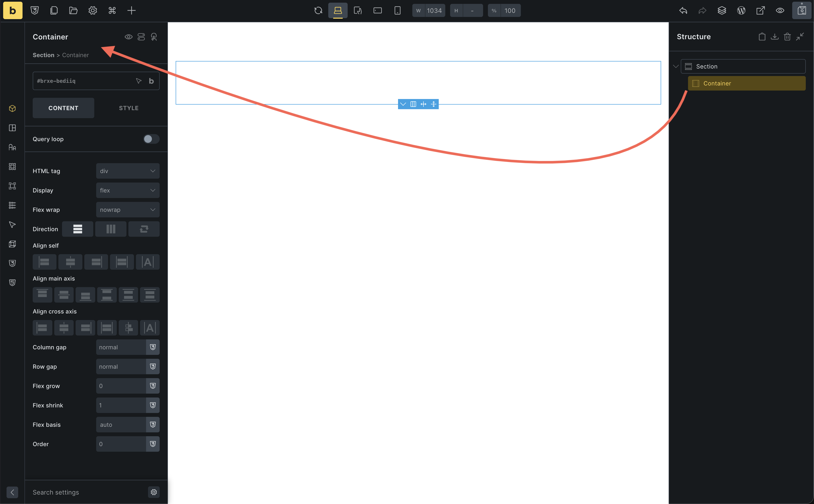Click the Column gap input field
This screenshot has width=814, height=504.
(121, 347)
